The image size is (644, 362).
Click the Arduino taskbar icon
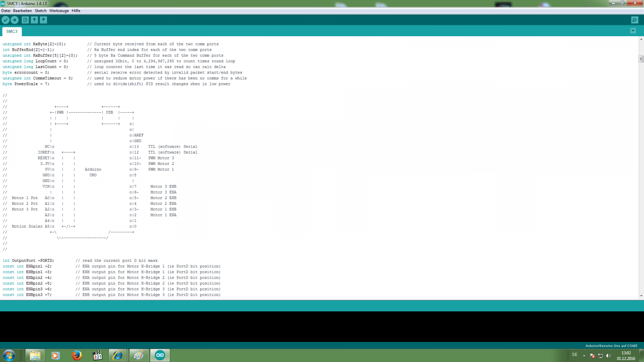[x=160, y=355]
